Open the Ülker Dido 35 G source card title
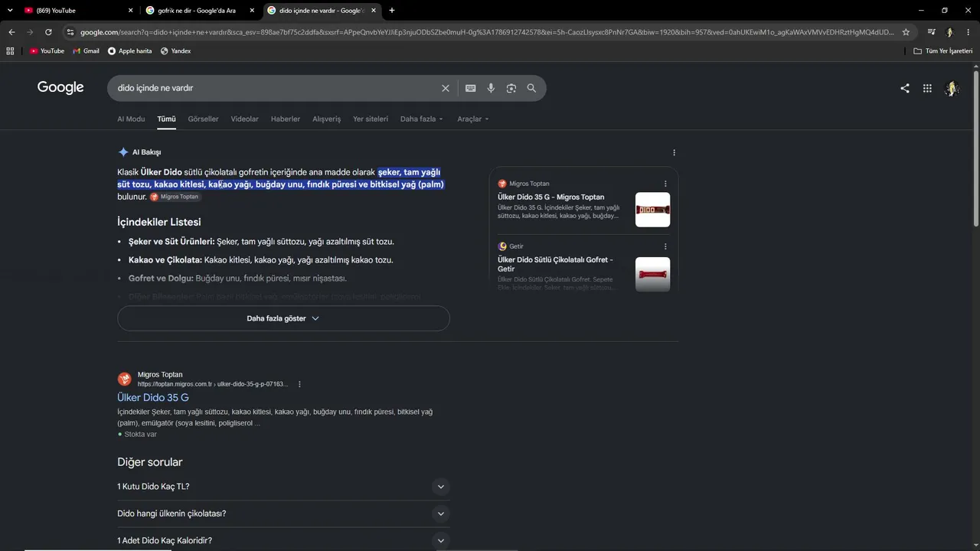Viewport: 980px width, 551px height. (x=550, y=197)
